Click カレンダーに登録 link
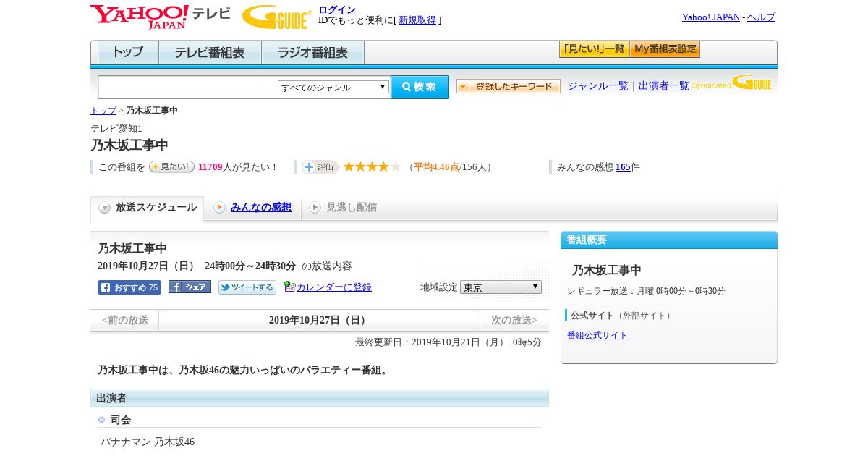The width and height of the screenshot is (868, 456). click(x=334, y=287)
